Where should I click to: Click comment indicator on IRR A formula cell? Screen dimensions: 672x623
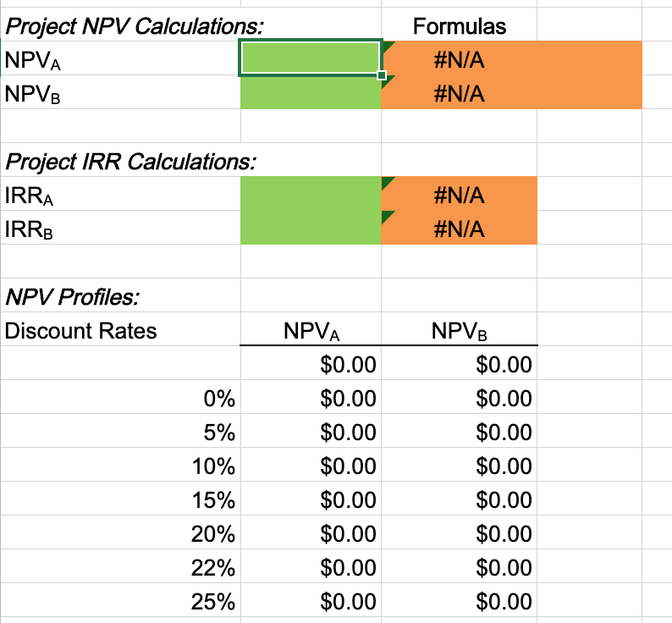pyautogui.click(x=388, y=182)
